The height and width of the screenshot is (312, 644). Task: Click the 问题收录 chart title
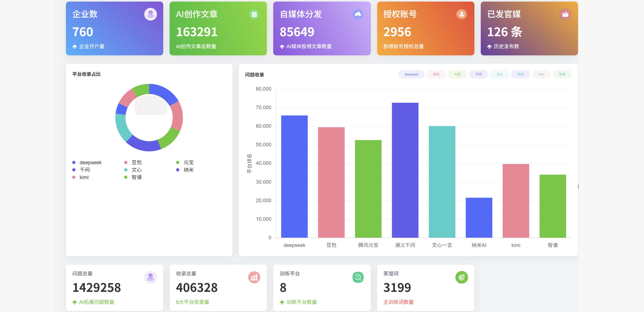point(254,75)
